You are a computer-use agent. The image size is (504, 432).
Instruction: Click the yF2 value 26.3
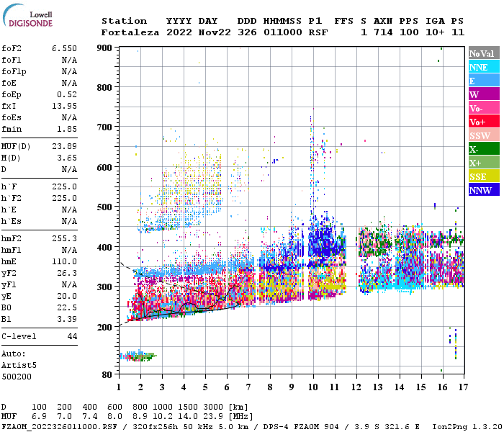pyautogui.click(x=67, y=273)
